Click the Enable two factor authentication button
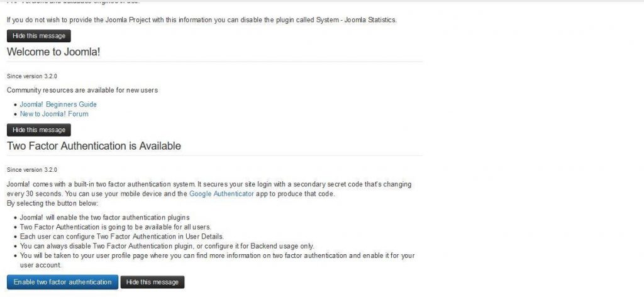The width and height of the screenshot is (644, 297). click(62, 282)
